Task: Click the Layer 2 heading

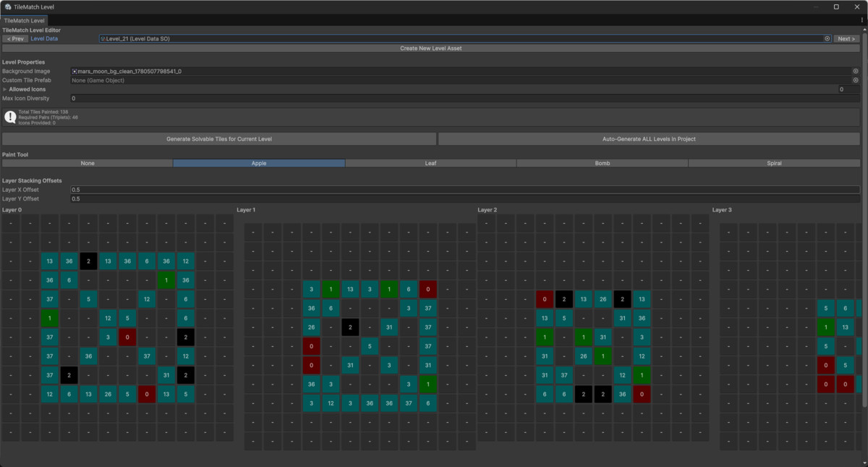Action: click(x=488, y=210)
